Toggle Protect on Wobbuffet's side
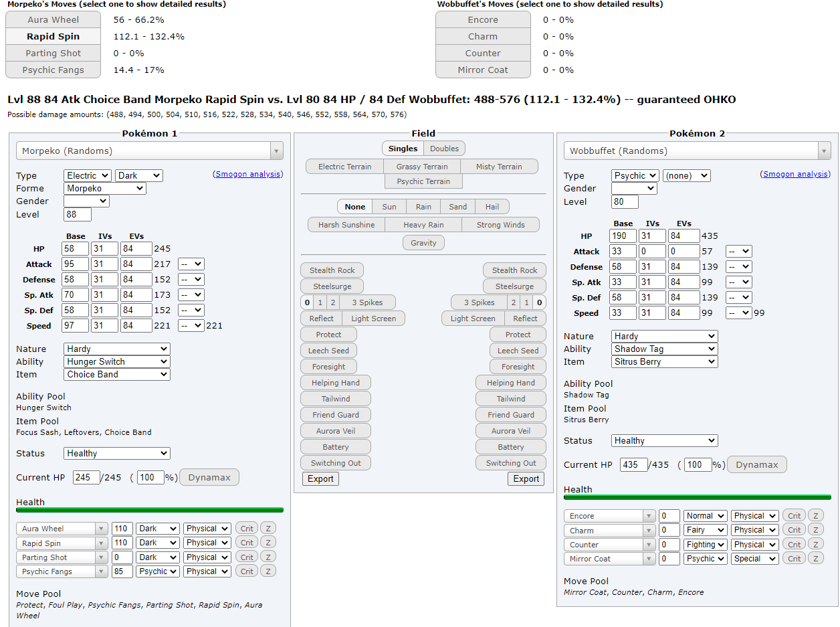 518,335
